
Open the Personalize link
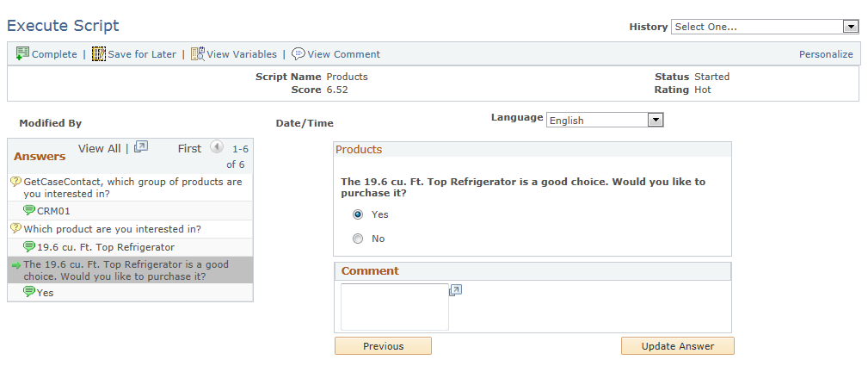[826, 54]
